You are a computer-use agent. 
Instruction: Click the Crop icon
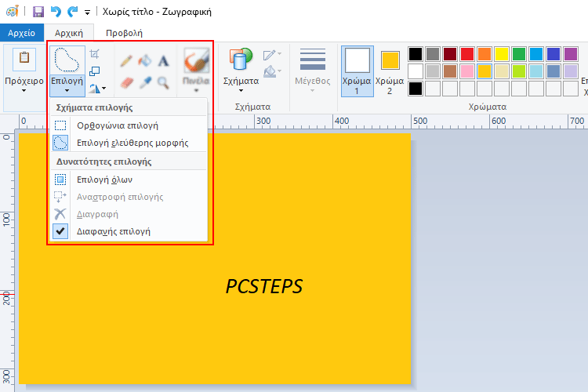pyautogui.click(x=95, y=54)
